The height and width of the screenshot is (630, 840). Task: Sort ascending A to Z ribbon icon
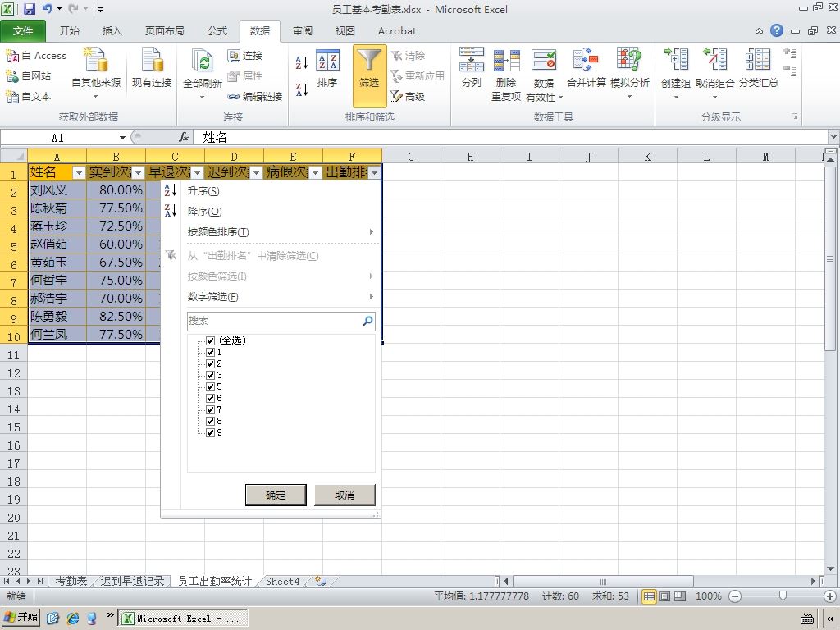302,62
